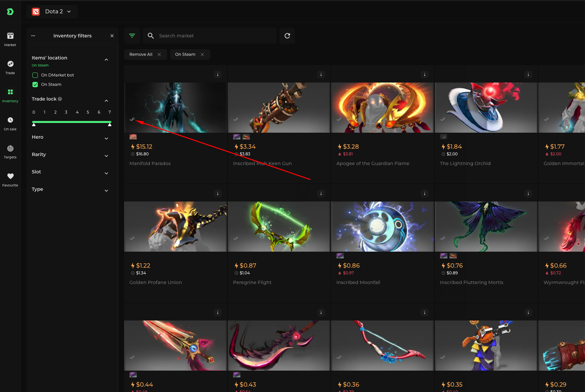Select the Inscribed Moonfall item image
The image size is (585, 392).
coord(382,227)
